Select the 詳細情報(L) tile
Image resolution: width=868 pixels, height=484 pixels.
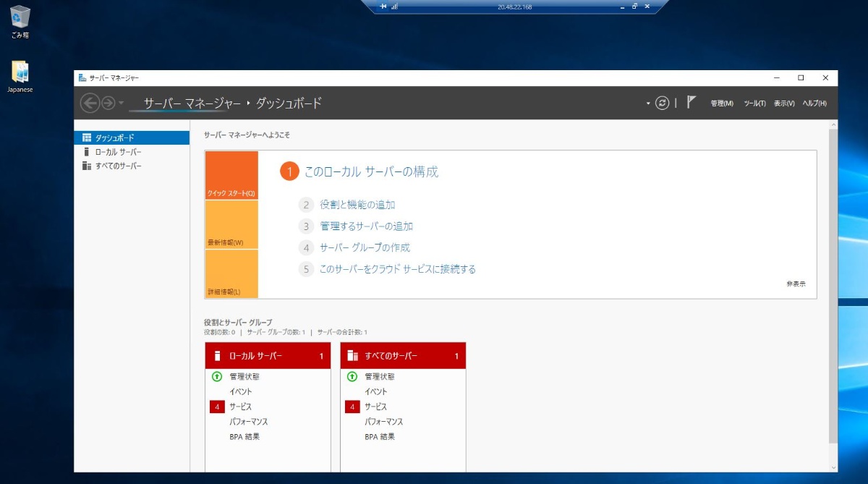click(x=231, y=274)
